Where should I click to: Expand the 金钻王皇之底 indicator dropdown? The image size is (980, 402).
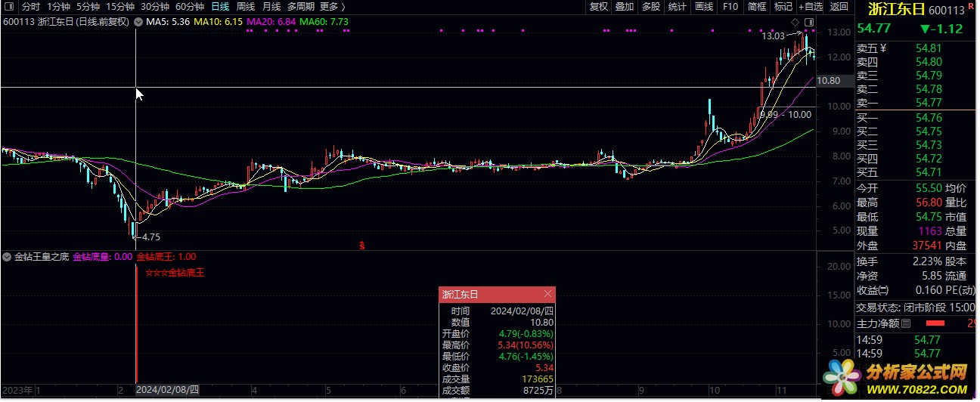pyautogui.click(x=7, y=257)
